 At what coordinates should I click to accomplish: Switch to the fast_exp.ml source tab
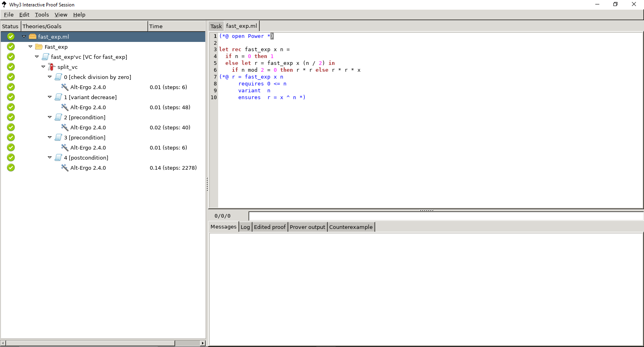tap(242, 26)
